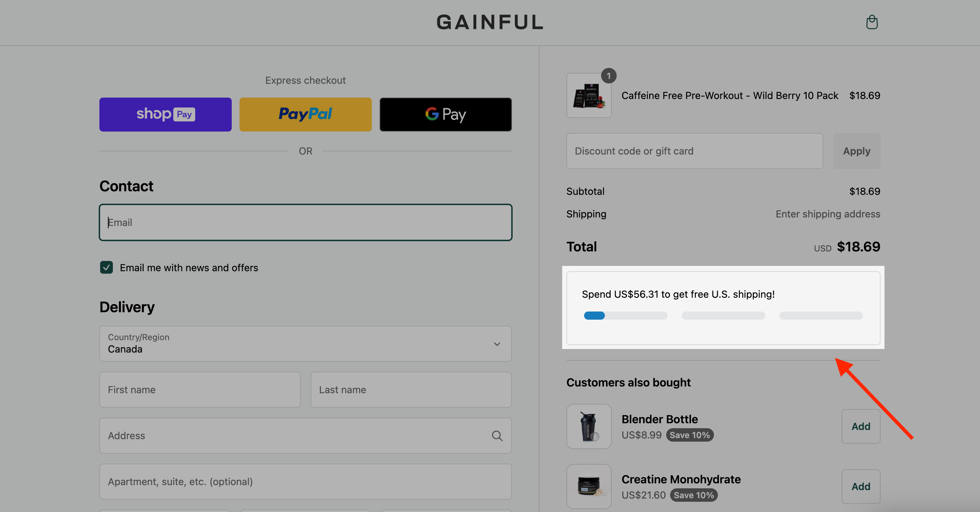
Task: Click the Country/Region chevron arrow
Action: tap(497, 344)
